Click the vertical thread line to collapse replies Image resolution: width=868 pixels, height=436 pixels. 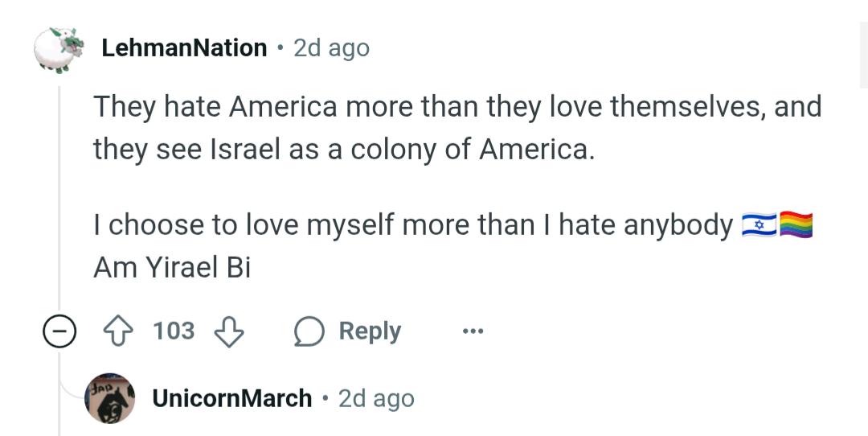point(59,201)
